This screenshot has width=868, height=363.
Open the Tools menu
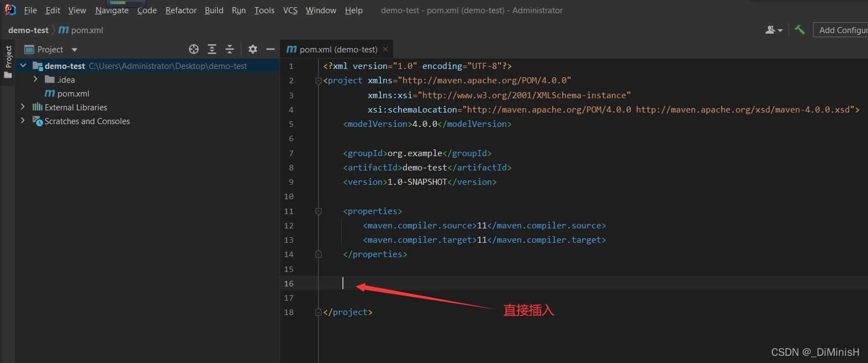coord(264,10)
